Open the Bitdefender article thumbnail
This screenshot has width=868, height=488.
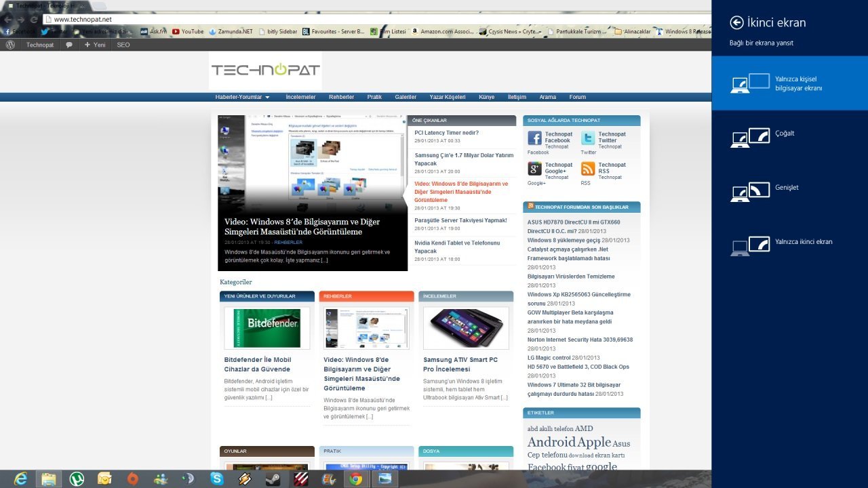tap(267, 328)
